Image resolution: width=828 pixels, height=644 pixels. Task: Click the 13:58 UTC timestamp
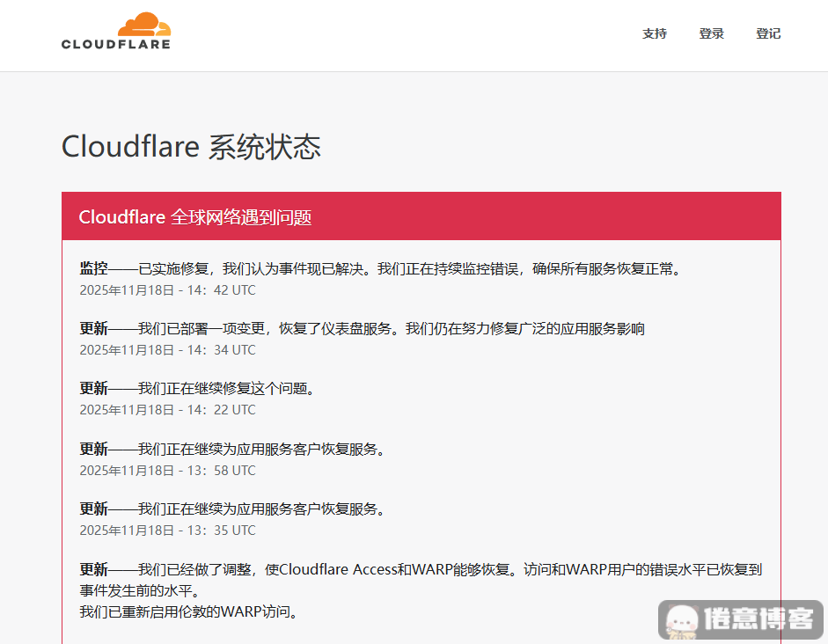(x=167, y=470)
